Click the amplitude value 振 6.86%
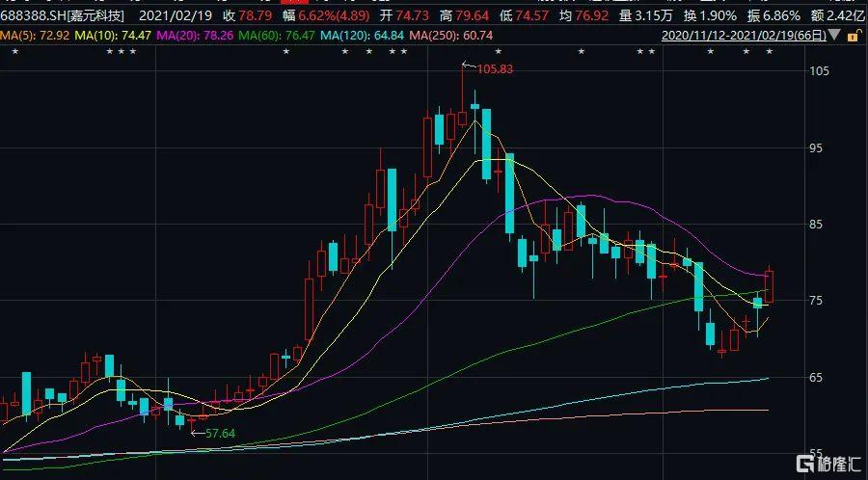 774,15
